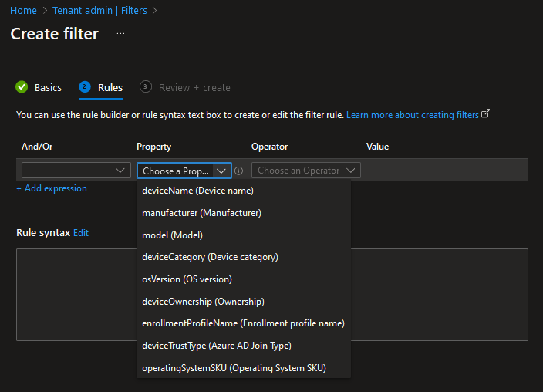Open the ellipsis menu beside Create filter
The height and width of the screenshot is (392, 543).
pyautogui.click(x=120, y=34)
